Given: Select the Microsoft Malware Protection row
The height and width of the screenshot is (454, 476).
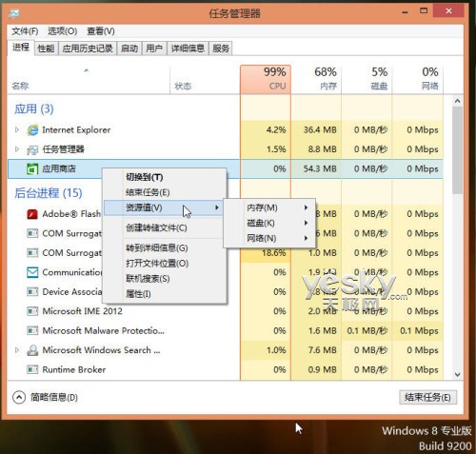Looking at the screenshot, I should click(x=226, y=331).
